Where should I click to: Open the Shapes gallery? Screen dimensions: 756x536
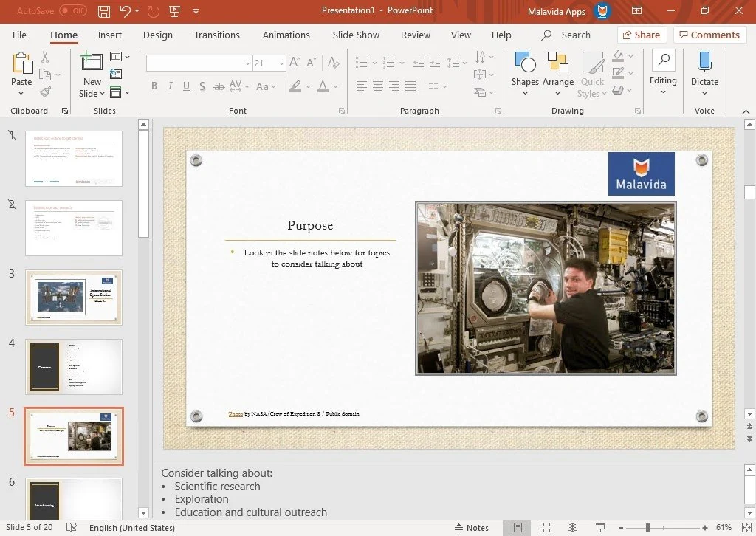[525, 73]
